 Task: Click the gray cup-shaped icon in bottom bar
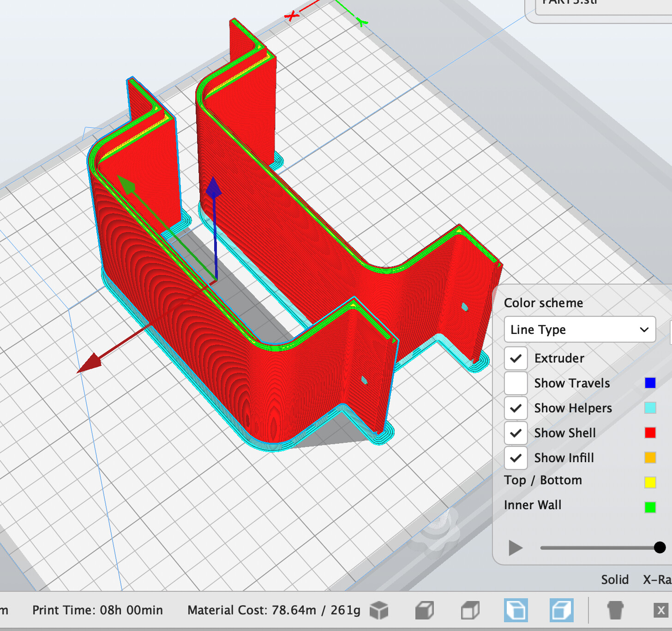pos(615,610)
